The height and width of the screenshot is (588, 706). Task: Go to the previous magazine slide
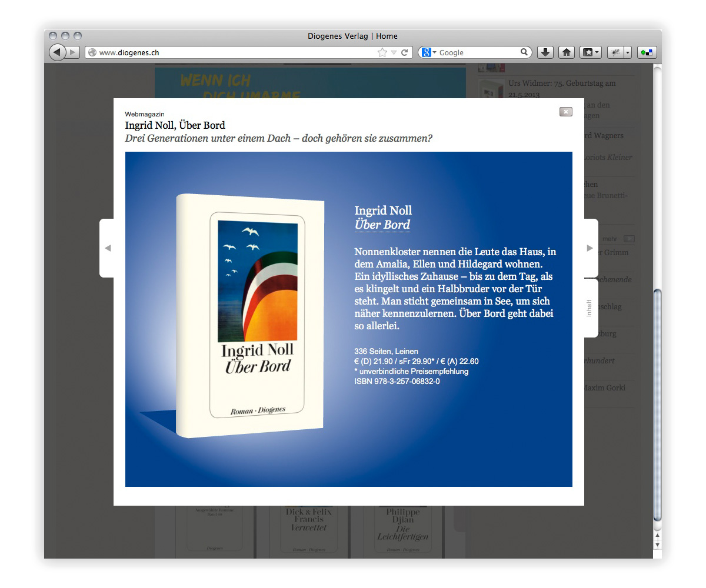tap(107, 248)
